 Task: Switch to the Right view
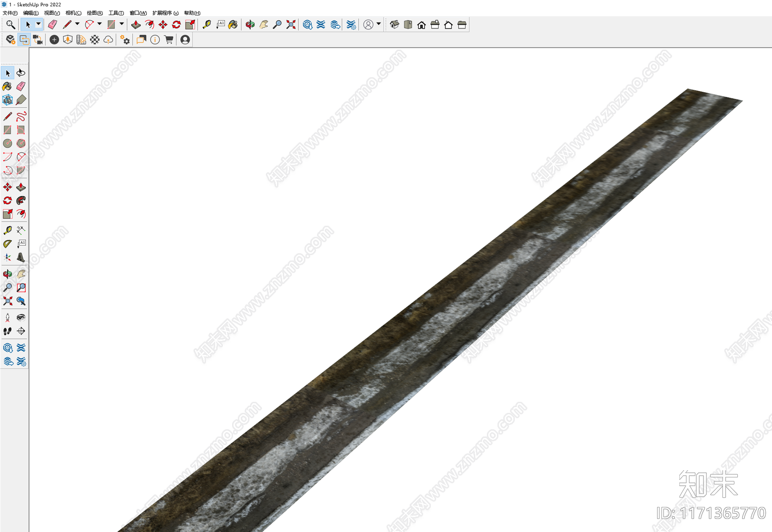coord(435,25)
